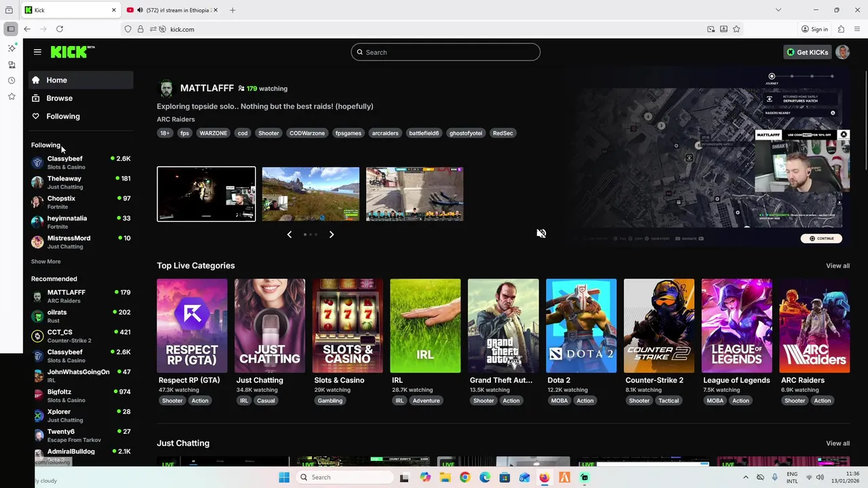Open Google Chrome from the taskbar
This screenshot has height=488, width=868.
465,477
